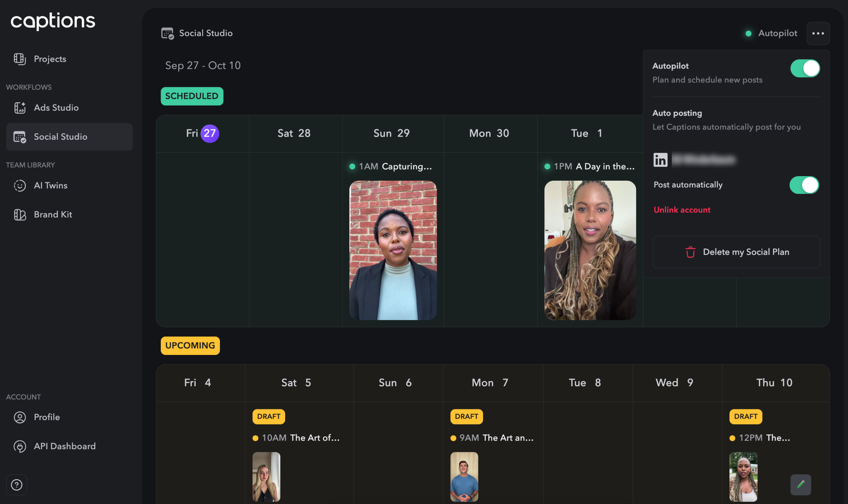The width and height of the screenshot is (848, 504).
Task: Click the help question mark icon
Action: click(17, 485)
